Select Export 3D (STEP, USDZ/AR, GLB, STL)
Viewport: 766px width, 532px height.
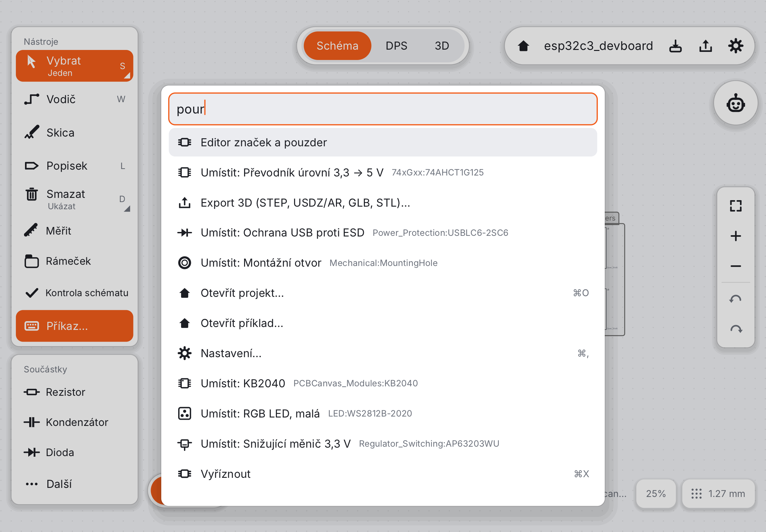[x=383, y=203]
